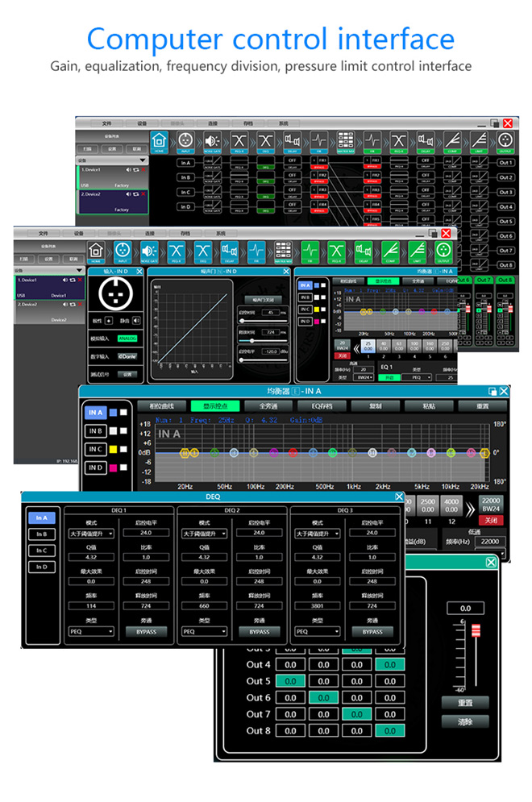Click DEQ 1 频率 field showing 114
Viewport: 532px width, 802px height.
coord(91,606)
